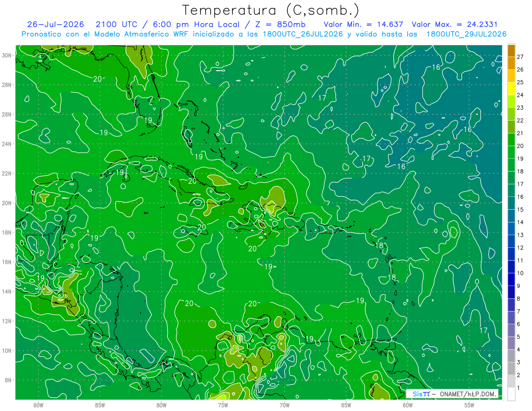
Task: Click the light gray segment between 1 and 2 on the color scale
Action: pyautogui.click(x=511, y=382)
